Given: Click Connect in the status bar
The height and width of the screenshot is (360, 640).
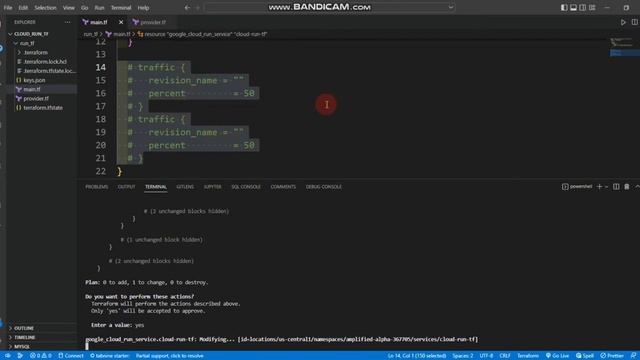Looking at the screenshot, I should (71, 356).
